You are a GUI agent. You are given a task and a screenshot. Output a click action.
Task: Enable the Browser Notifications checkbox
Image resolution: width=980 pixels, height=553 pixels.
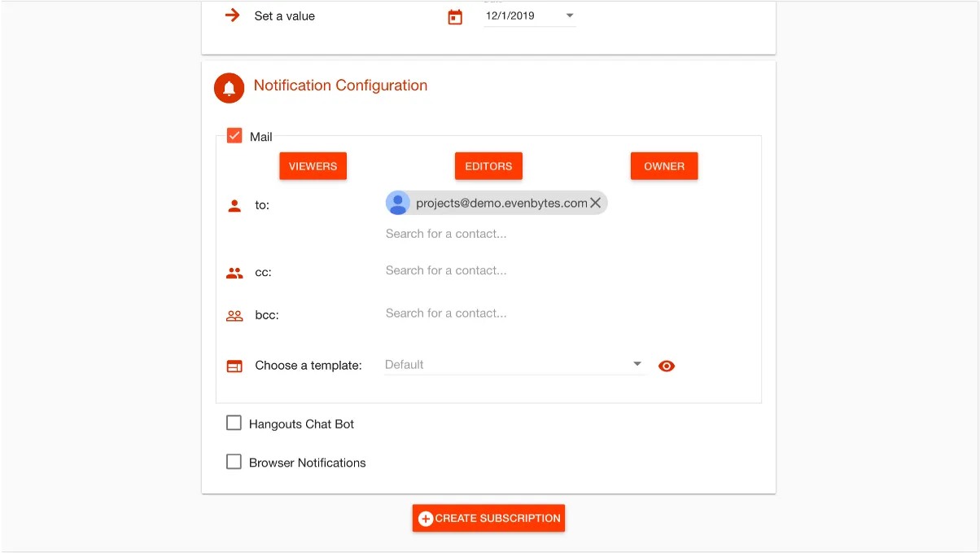coord(234,462)
